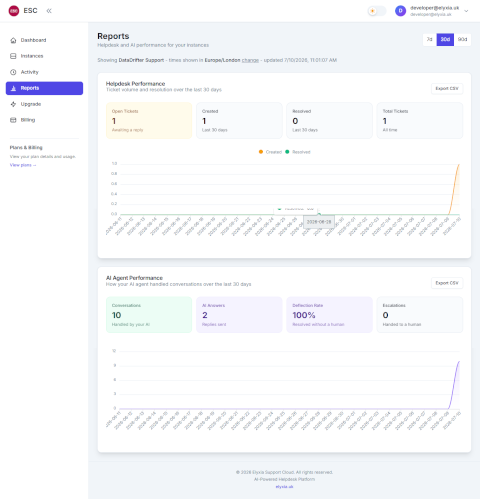Switch range to 7d
The image size is (480, 499).
[x=430, y=40]
